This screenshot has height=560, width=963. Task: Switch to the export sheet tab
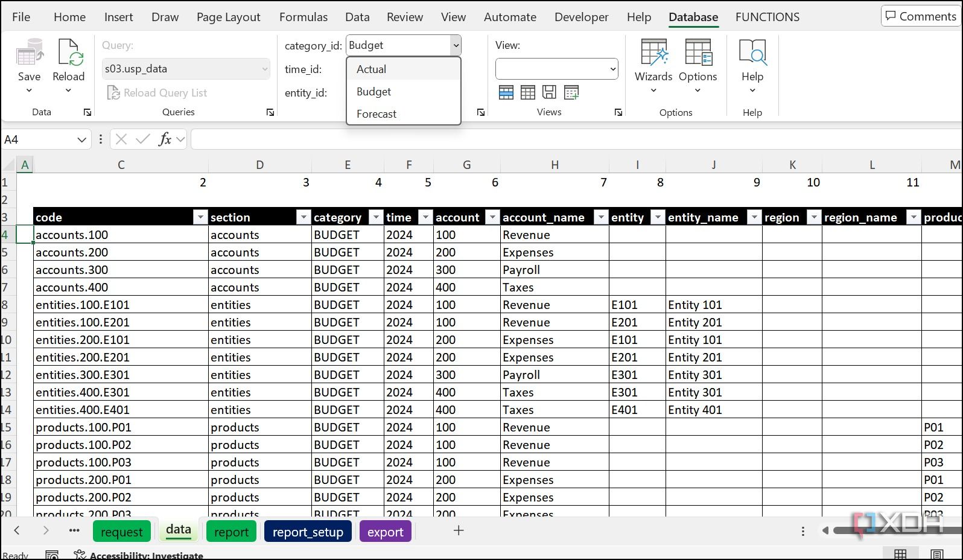[385, 532]
